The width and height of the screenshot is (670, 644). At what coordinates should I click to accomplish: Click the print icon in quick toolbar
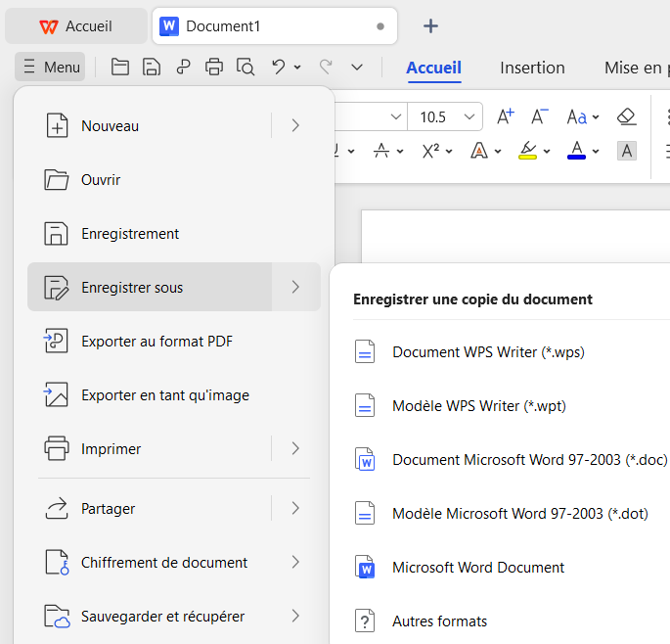214,68
